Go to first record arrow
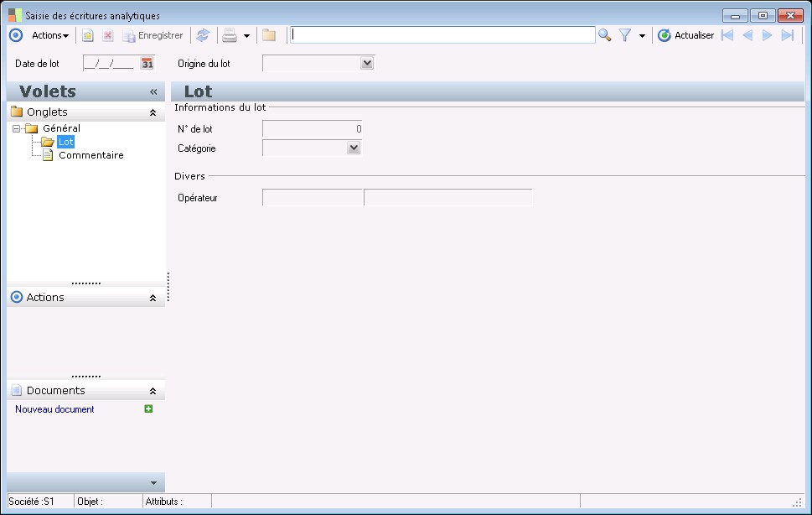Image resolution: width=812 pixels, height=515 pixels. coord(727,35)
